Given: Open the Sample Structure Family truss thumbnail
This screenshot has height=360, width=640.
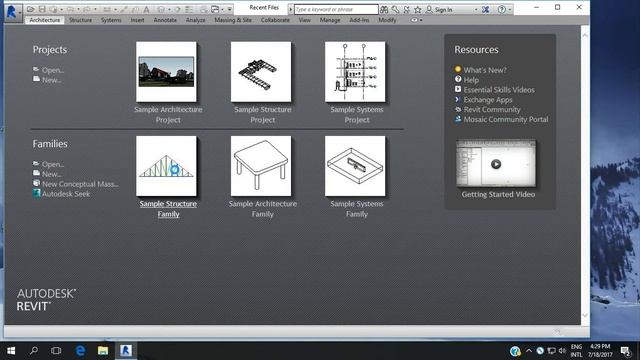Looking at the screenshot, I should [x=166, y=166].
